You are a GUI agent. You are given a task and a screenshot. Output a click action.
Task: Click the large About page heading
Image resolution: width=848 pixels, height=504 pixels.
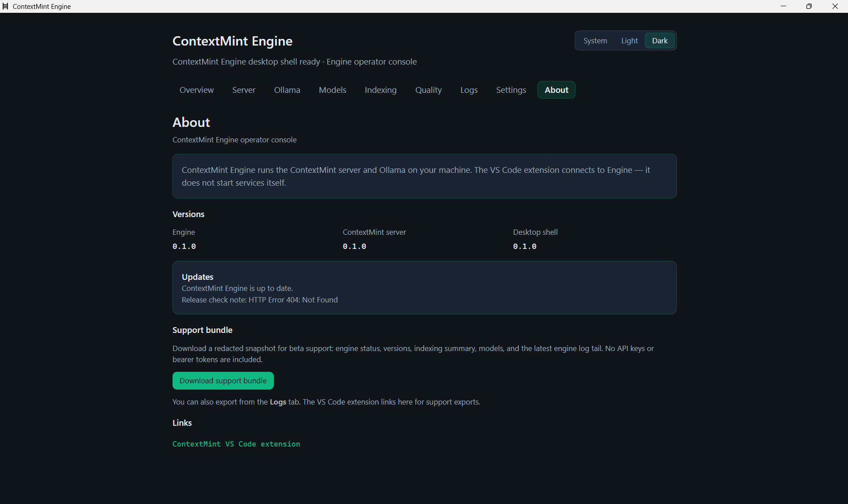coord(191,122)
